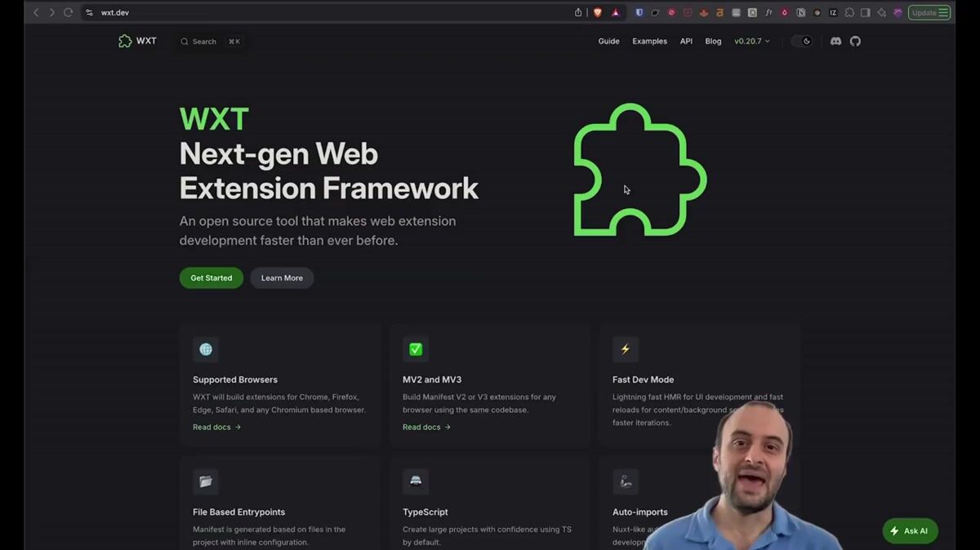Image resolution: width=980 pixels, height=550 pixels.
Task: Expand the v0.20.7 version dropdown
Action: (x=751, y=41)
